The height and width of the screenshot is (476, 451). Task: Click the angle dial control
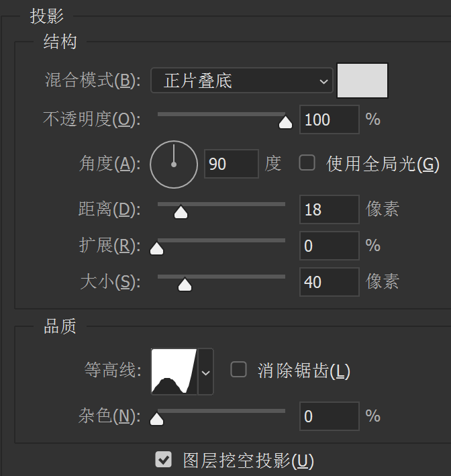coord(174,164)
